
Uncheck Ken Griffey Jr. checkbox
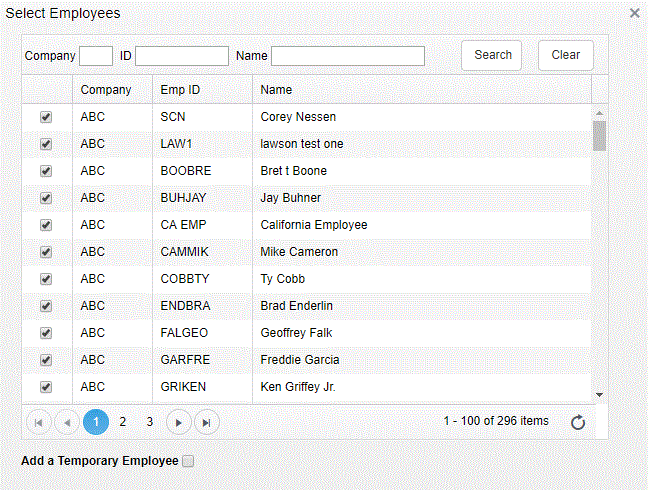point(46,387)
